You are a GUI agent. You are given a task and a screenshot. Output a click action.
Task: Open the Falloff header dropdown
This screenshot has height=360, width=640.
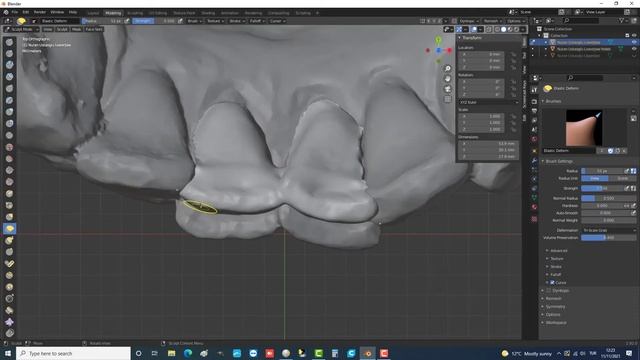[257, 21]
